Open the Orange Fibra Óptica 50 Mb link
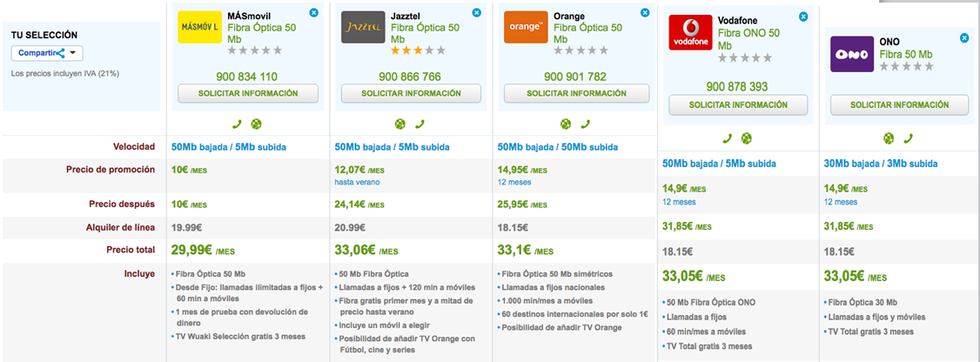This screenshot has height=362, width=980. point(587,33)
